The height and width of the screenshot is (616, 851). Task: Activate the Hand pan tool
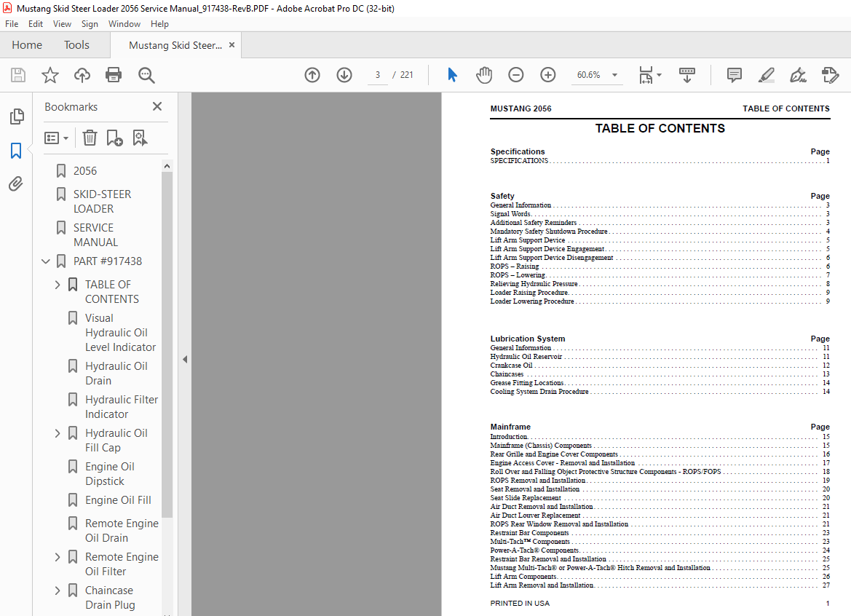[483, 75]
